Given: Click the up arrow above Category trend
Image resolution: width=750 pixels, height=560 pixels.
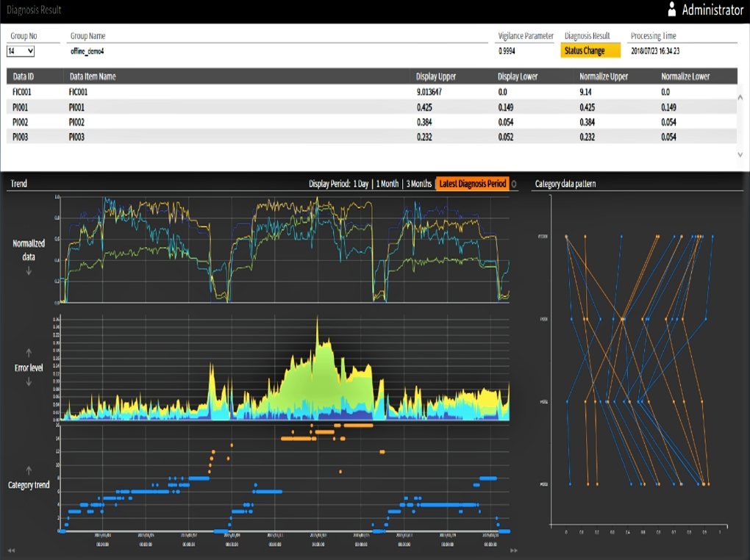Looking at the screenshot, I should (29, 470).
